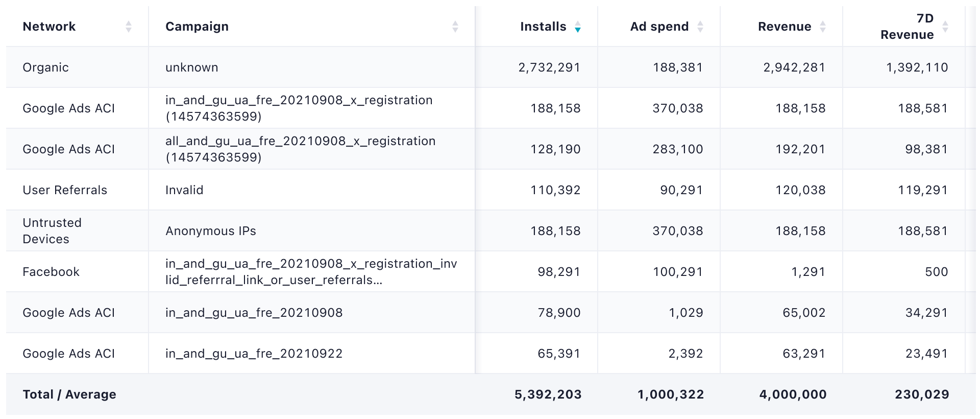Click 7D revenue value 500
This screenshot has height=419, width=980.
pos(937,272)
